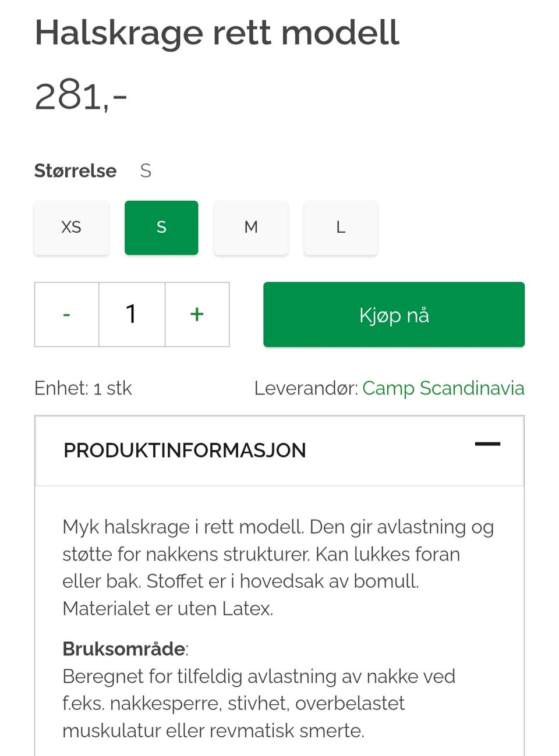Pick size L
Viewport: 559px width, 756px height.
coord(341,228)
